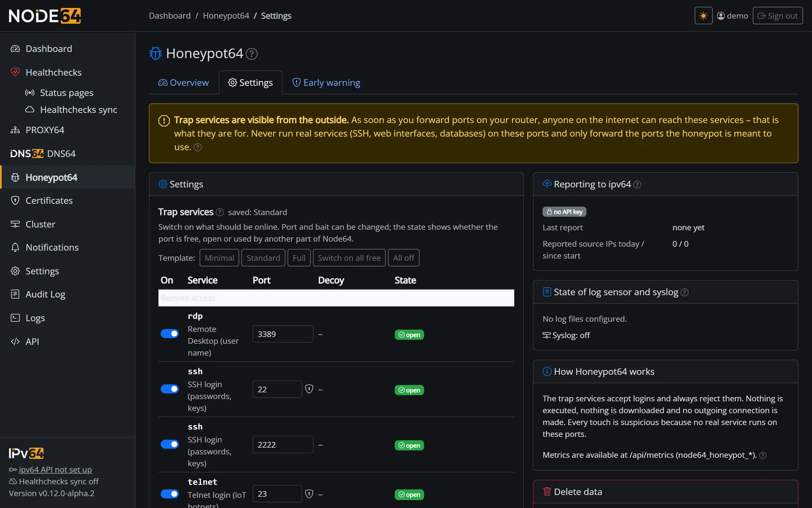This screenshot has width=812, height=508.
Task: Apply the Standard template
Action: (263, 258)
